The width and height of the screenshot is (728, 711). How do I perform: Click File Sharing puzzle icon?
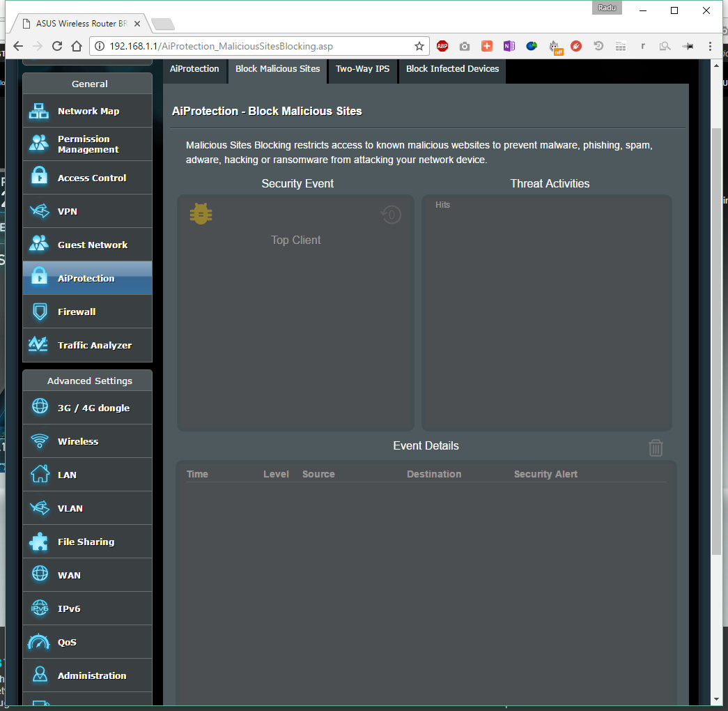(x=38, y=542)
